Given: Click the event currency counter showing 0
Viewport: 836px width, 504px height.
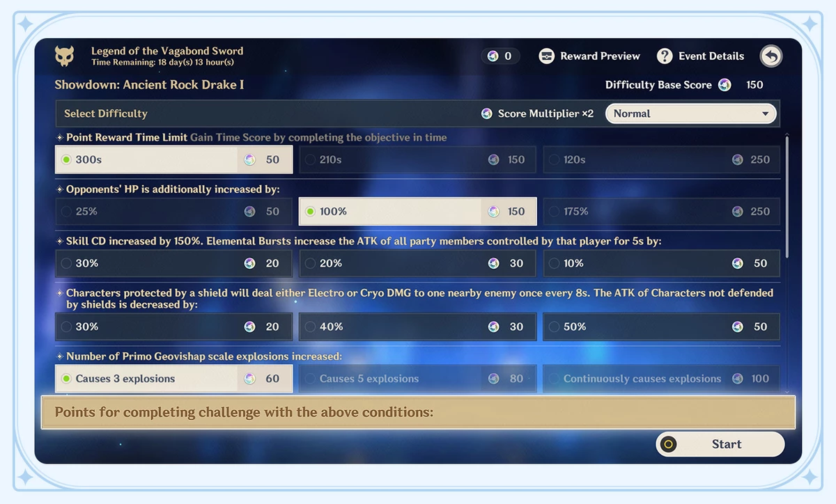Looking at the screenshot, I should (500, 56).
